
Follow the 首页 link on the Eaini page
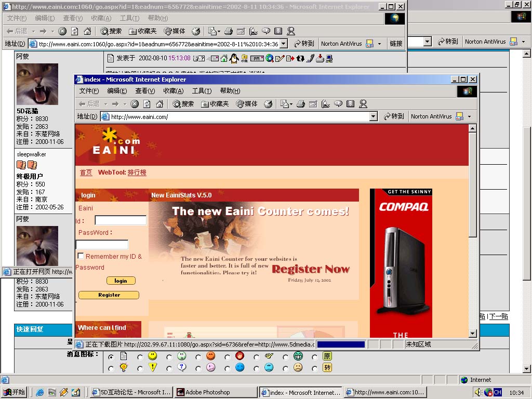coord(86,172)
